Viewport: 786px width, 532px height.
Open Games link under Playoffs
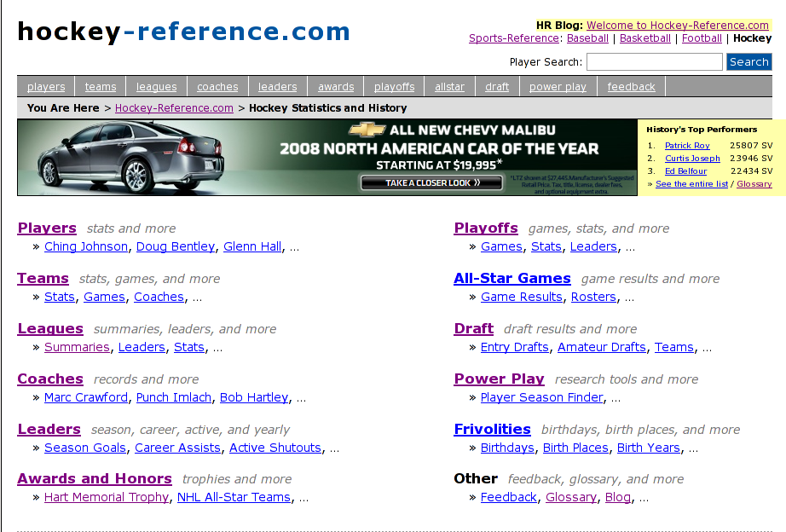point(501,246)
